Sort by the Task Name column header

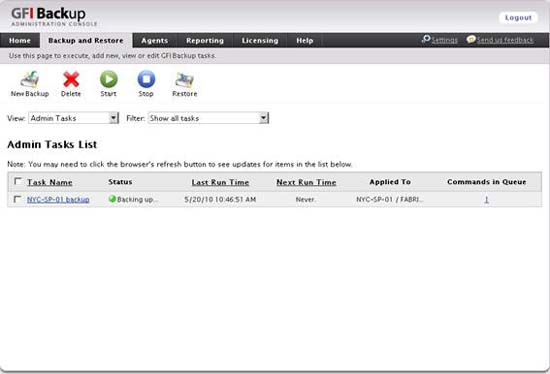[50, 182]
